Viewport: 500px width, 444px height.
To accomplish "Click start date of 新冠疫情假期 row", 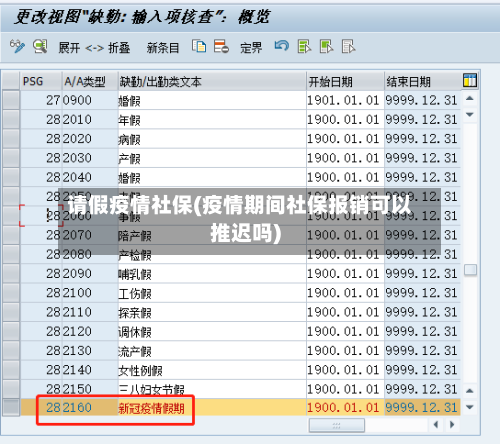I will (x=345, y=408).
